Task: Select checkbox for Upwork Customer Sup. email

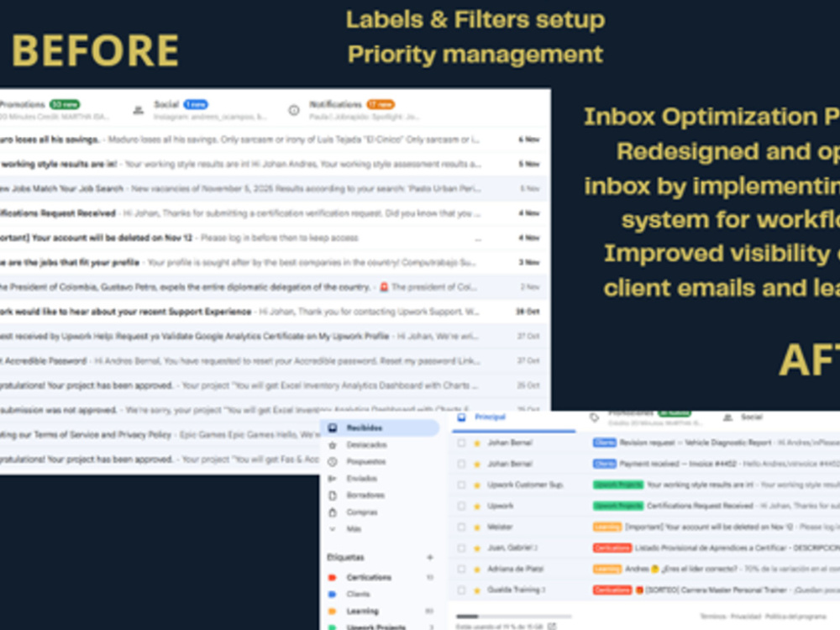Action: pyautogui.click(x=461, y=485)
